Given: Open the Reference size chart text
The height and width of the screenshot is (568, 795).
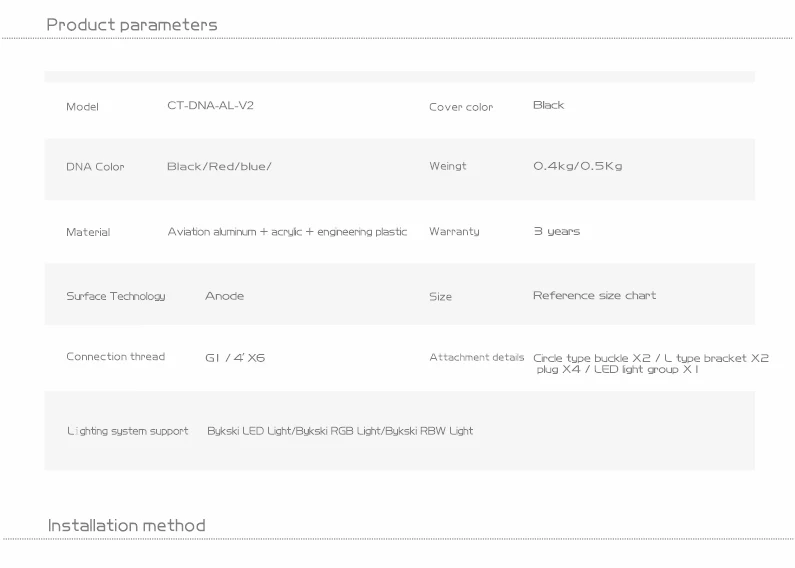Looking at the screenshot, I should coord(594,296).
